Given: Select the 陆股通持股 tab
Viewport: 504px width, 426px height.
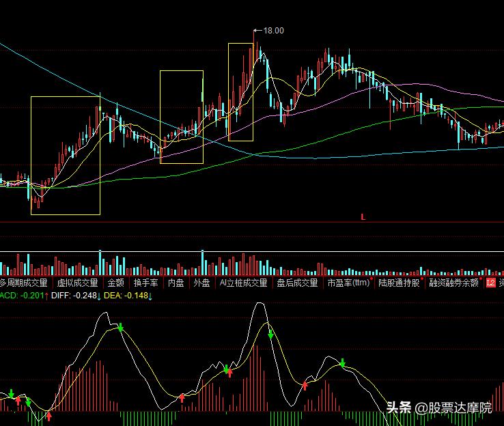Looking at the screenshot, I should pyautogui.click(x=400, y=283).
